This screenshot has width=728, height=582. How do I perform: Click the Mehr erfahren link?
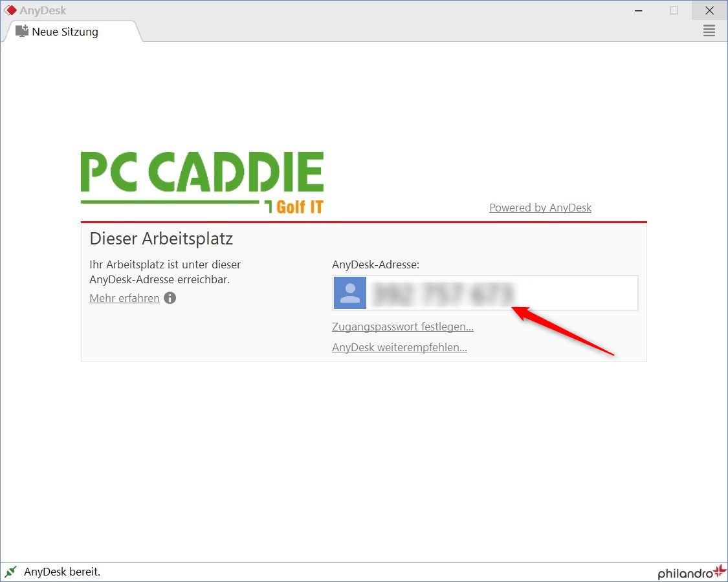point(124,298)
